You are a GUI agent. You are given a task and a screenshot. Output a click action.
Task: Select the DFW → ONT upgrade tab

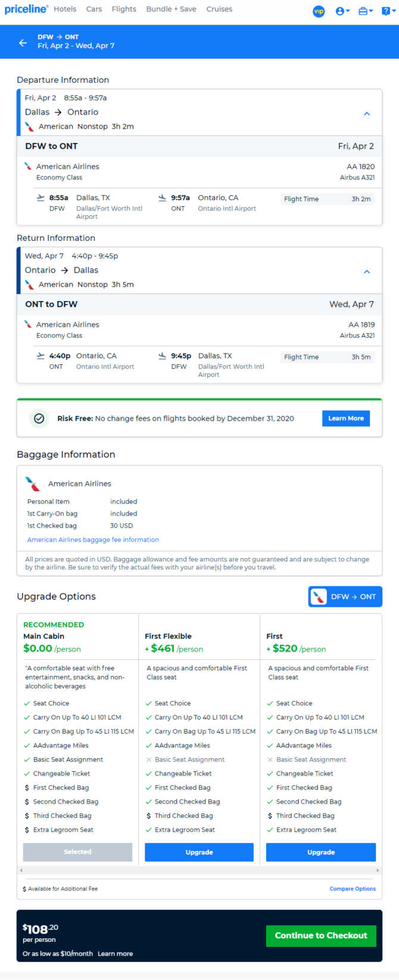(x=345, y=597)
